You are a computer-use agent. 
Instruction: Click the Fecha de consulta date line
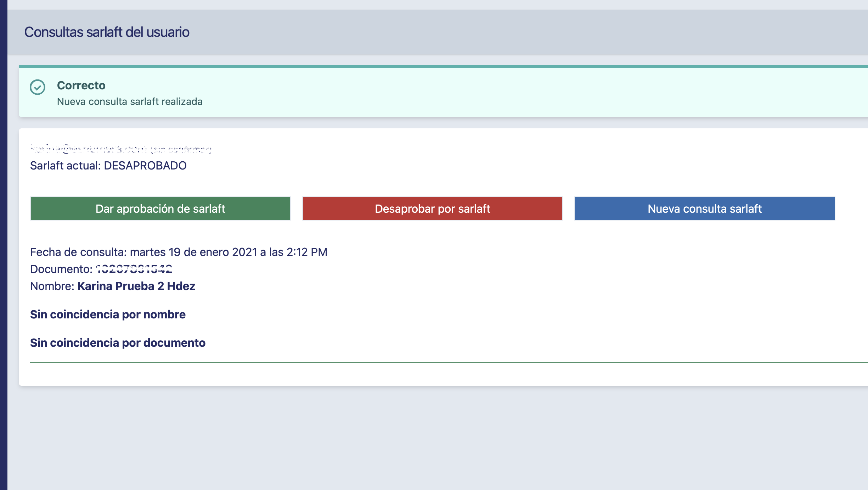pyautogui.click(x=179, y=252)
